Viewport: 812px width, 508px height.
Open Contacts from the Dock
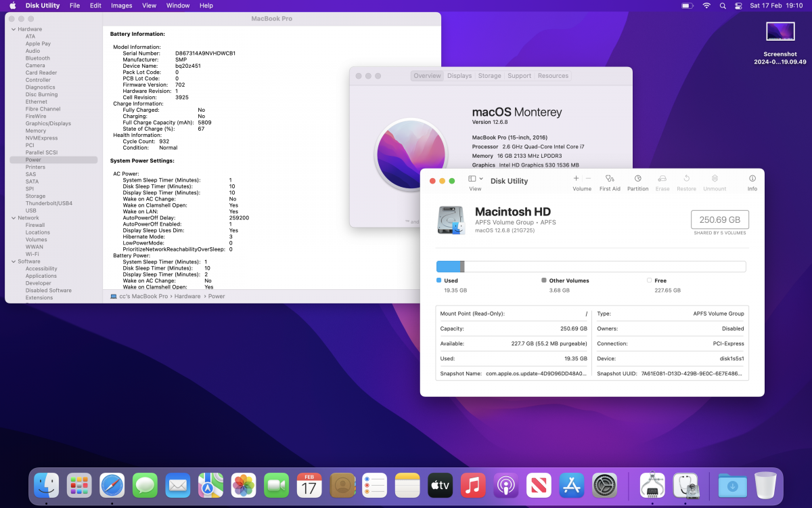[342, 485]
